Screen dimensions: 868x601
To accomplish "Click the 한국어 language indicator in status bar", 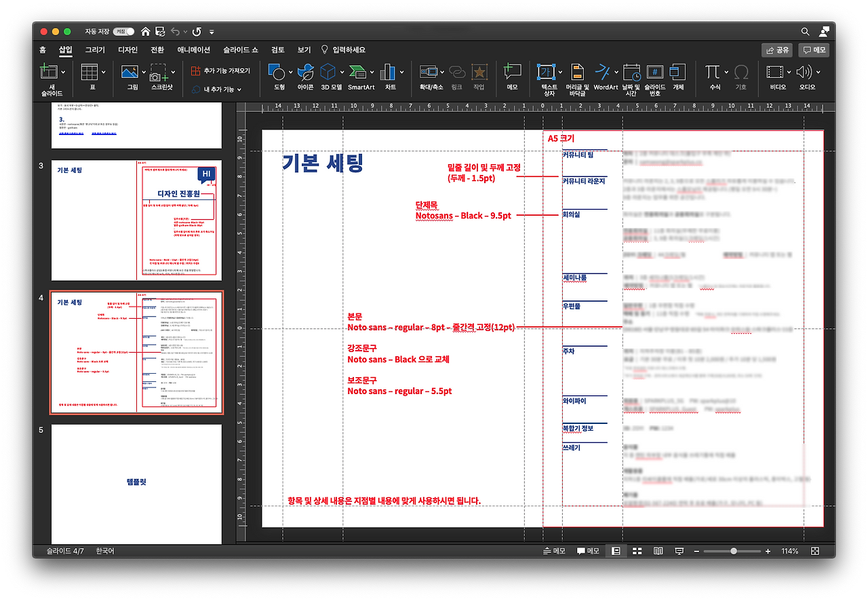I will (x=105, y=551).
